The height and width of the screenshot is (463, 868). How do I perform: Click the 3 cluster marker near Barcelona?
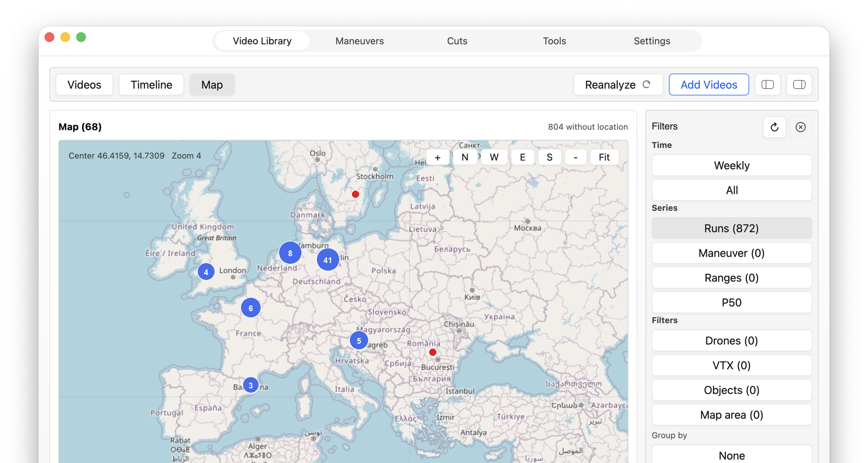(x=251, y=385)
